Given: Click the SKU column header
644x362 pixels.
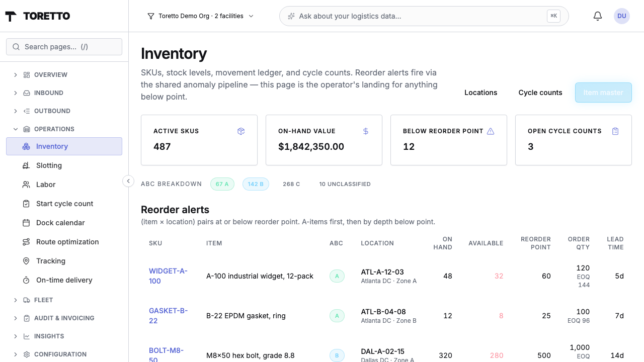Looking at the screenshot, I should tap(155, 243).
